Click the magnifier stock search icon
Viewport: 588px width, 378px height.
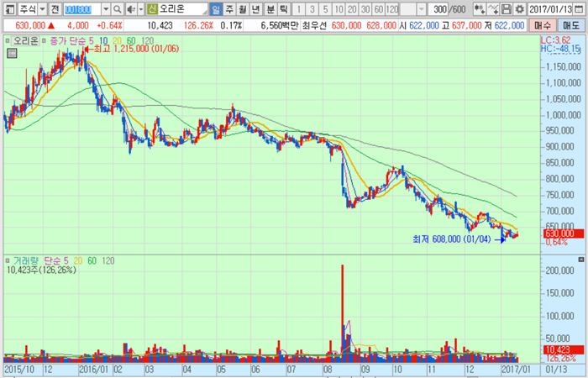click(118, 8)
